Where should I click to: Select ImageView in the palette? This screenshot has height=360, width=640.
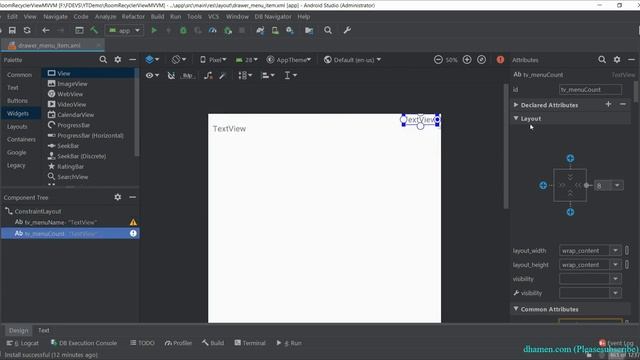pos(72,84)
